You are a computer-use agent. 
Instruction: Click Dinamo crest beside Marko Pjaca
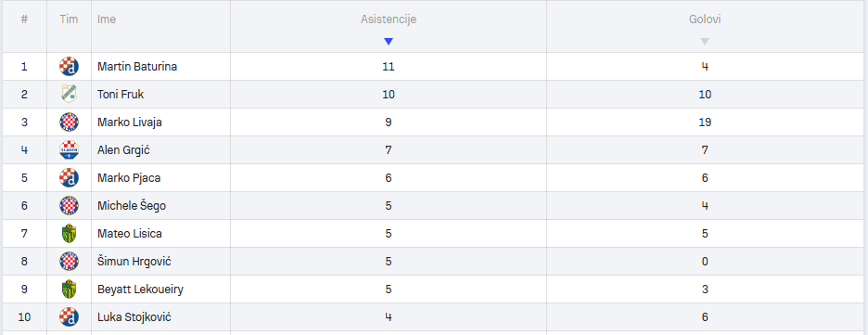click(70, 178)
